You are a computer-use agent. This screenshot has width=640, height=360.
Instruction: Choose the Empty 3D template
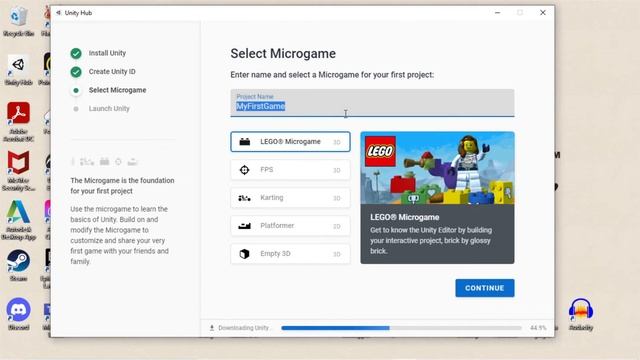point(290,254)
